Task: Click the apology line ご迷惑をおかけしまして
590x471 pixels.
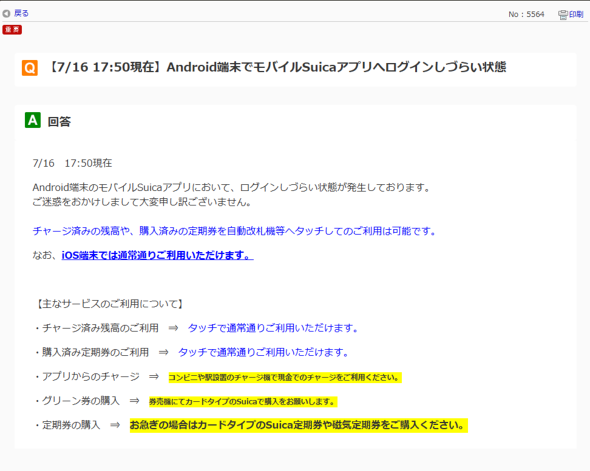Action: pyautogui.click(x=142, y=202)
